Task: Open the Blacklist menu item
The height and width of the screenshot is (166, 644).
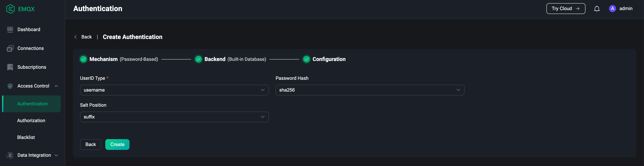Action: point(26,137)
